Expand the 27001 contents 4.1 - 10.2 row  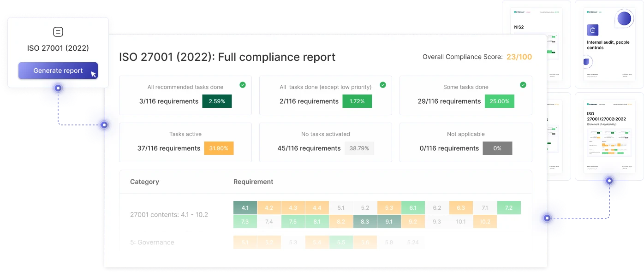pos(169,214)
